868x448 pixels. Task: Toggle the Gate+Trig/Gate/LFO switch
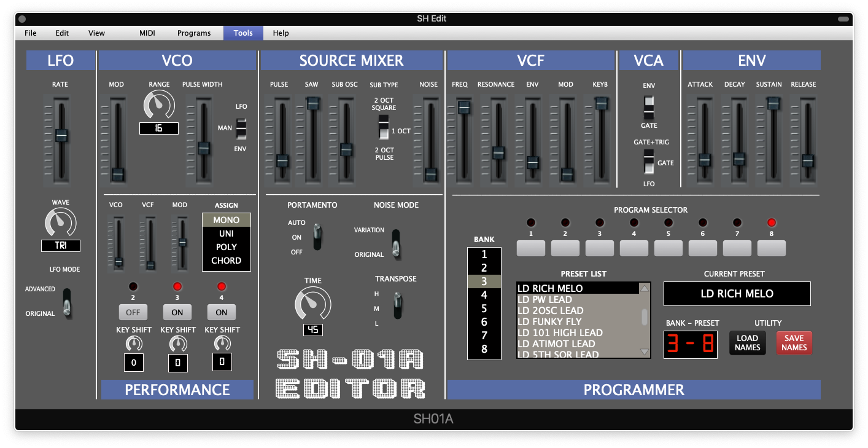649,163
